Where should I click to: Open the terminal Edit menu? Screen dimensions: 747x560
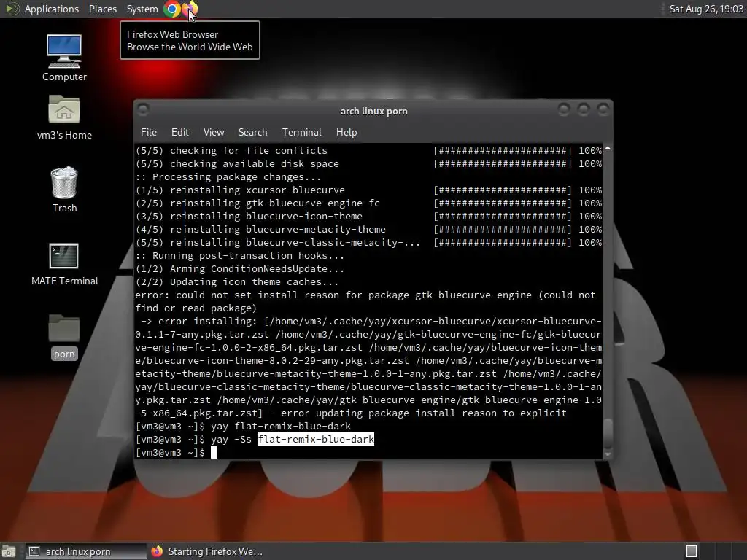click(x=179, y=132)
